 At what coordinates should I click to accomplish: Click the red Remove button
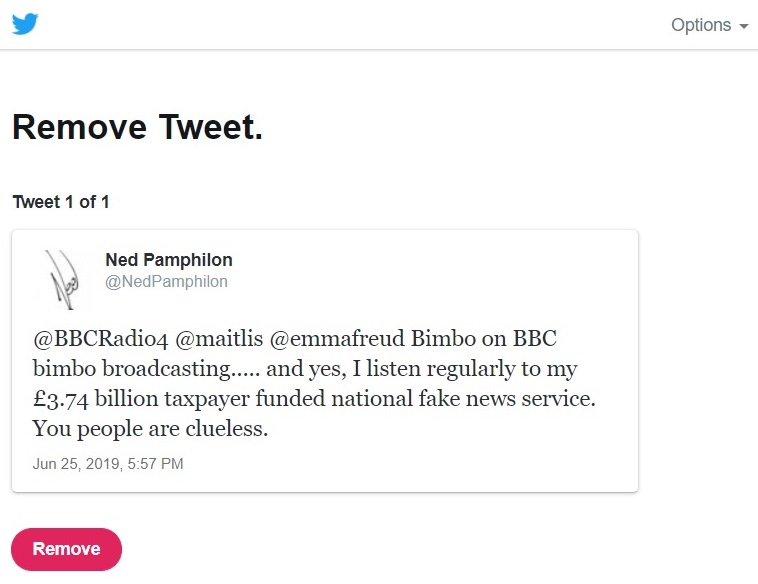click(x=66, y=549)
